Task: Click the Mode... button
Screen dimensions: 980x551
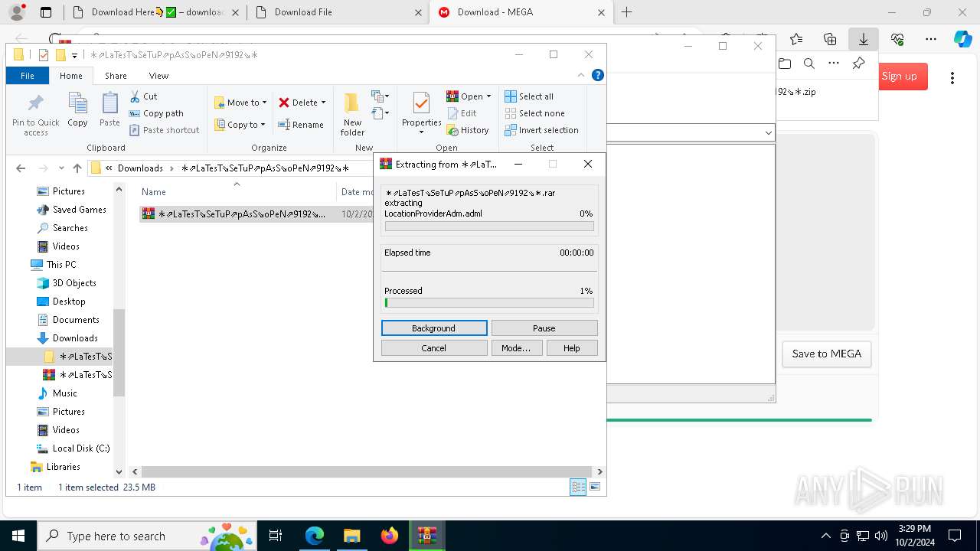Action: tap(516, 348)
